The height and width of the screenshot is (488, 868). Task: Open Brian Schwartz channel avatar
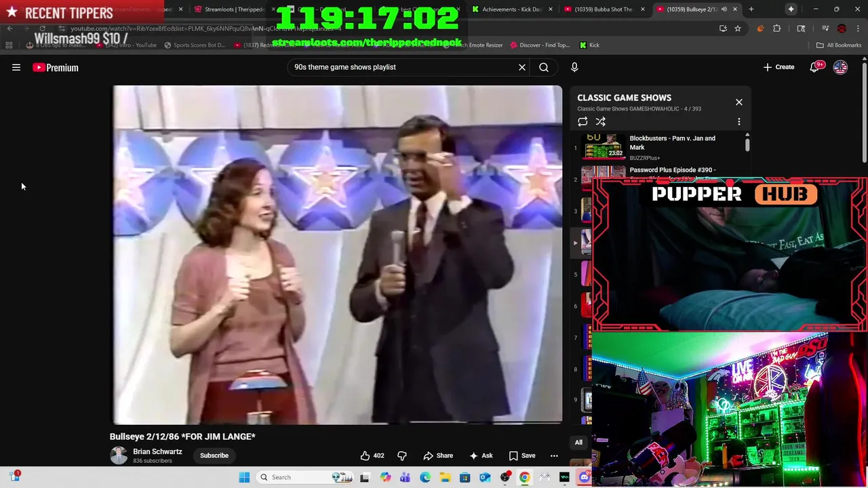coord(119,455)
